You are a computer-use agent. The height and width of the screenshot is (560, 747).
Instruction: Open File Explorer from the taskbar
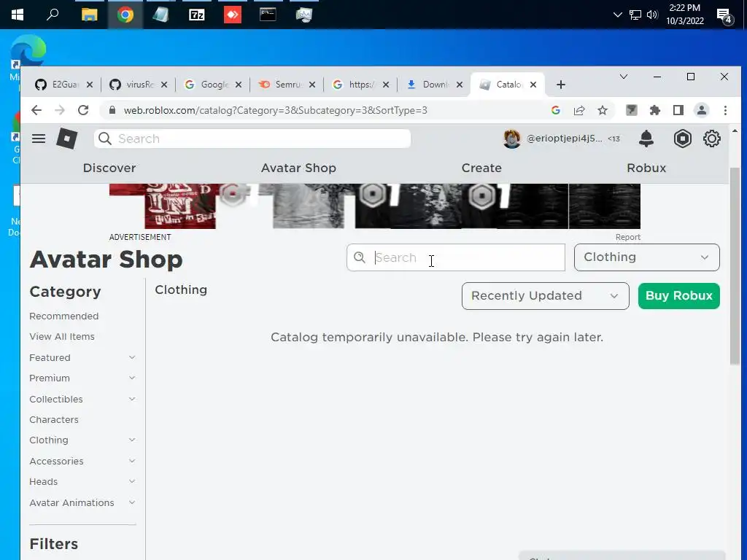point(89,15)
